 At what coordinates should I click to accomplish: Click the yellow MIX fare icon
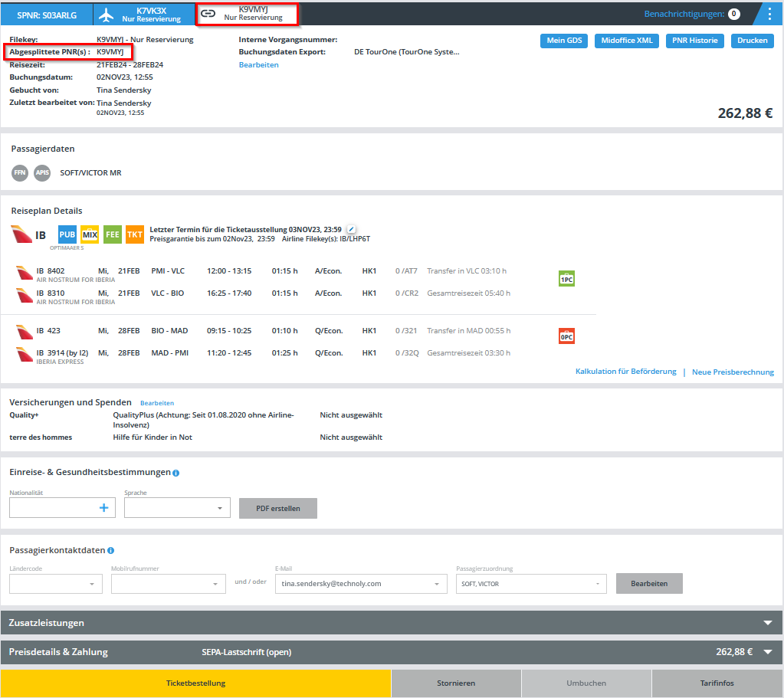(x=90, y=234)
